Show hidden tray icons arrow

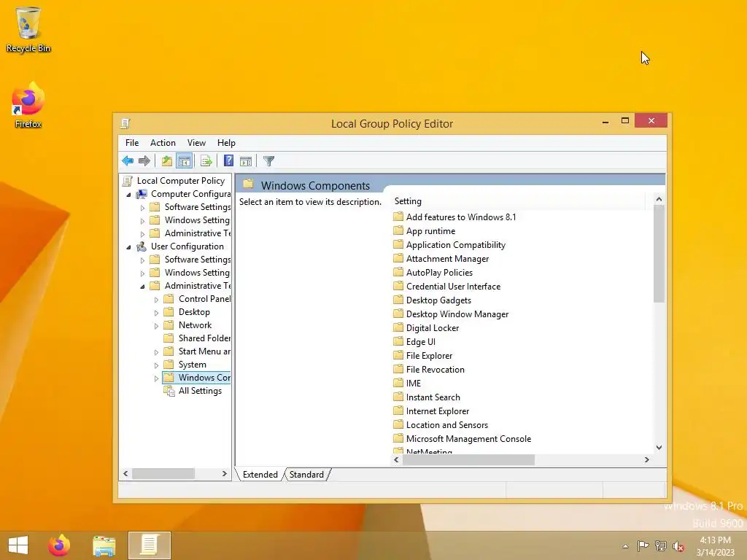[x=625, y=547]
